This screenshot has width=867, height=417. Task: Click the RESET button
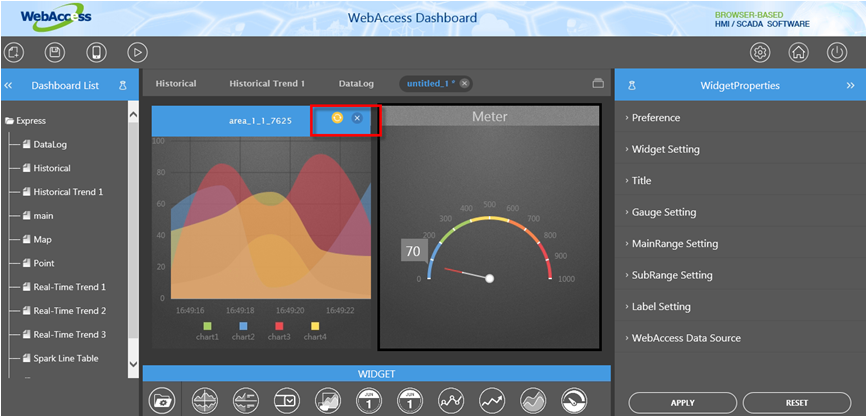[x=797, y=403]
